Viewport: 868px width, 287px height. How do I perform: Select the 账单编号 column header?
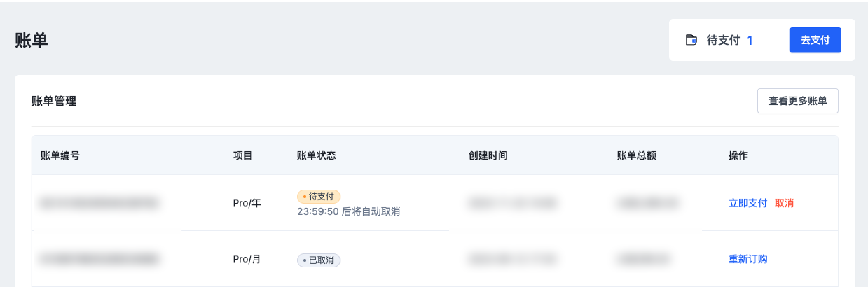coord(60,155)
